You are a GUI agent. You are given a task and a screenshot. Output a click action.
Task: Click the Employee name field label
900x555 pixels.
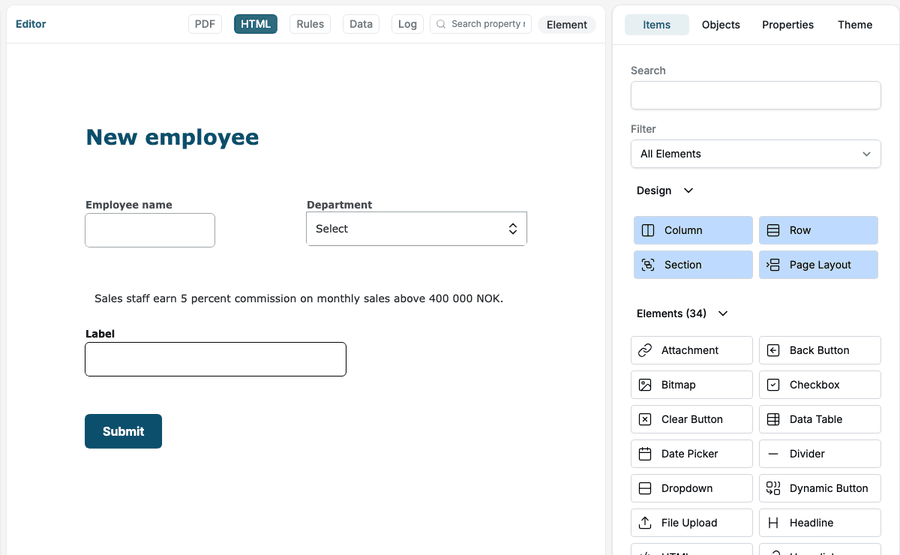point(129,205)
